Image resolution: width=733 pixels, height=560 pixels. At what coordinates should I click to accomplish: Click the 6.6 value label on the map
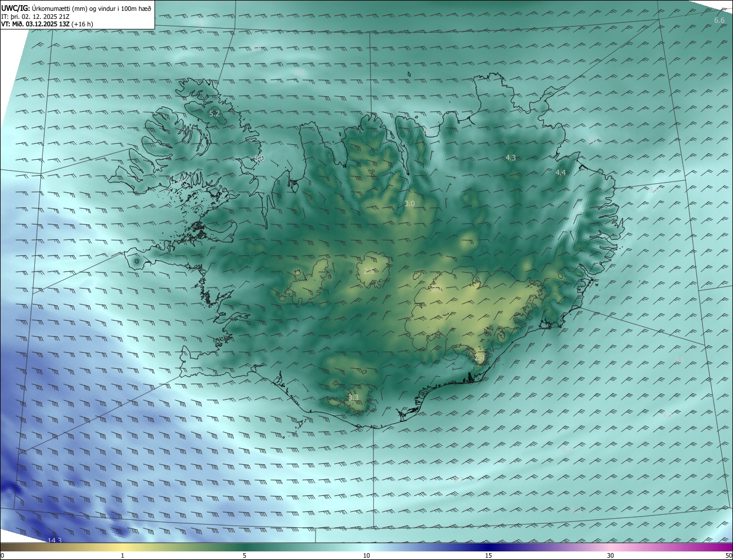pos(719,21)
